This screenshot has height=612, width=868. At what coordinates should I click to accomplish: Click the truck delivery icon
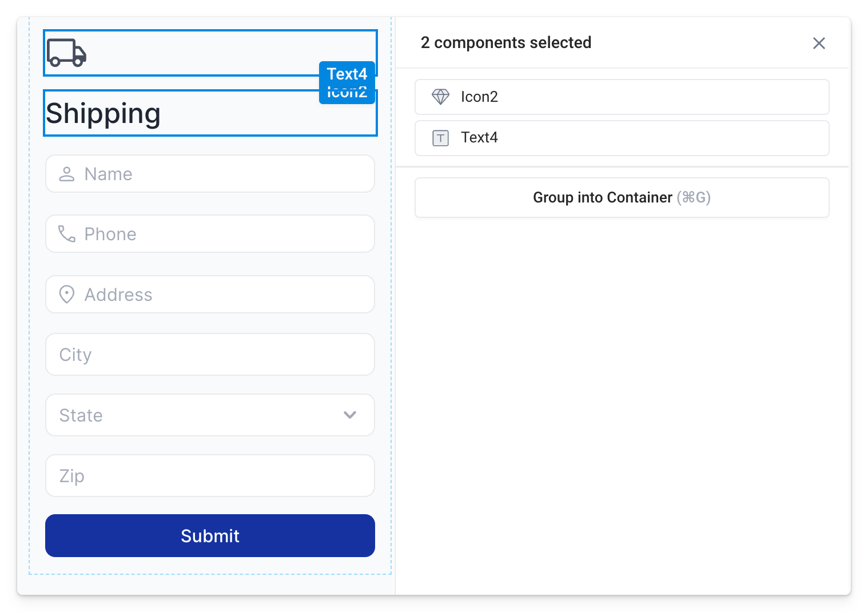67,53
